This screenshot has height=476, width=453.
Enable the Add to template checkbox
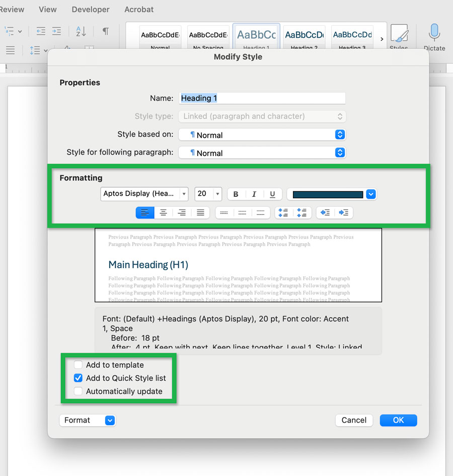tap(78, 365)
